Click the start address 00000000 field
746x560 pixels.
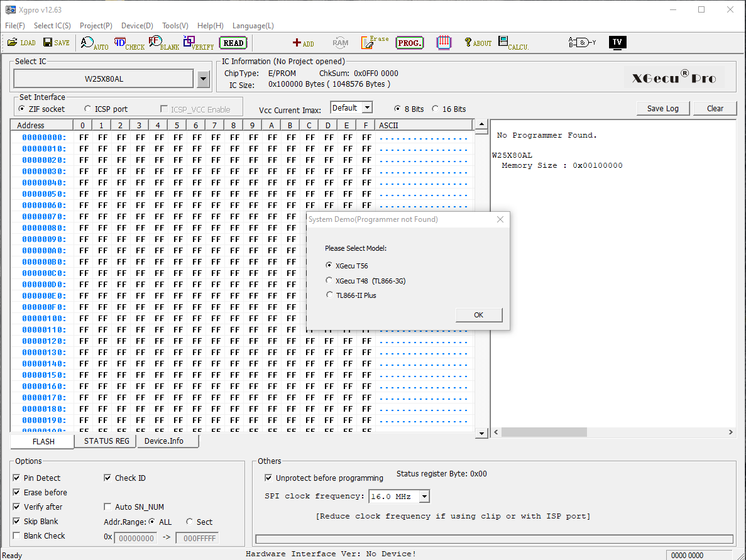pyautogui.click(x=136, y=538)
